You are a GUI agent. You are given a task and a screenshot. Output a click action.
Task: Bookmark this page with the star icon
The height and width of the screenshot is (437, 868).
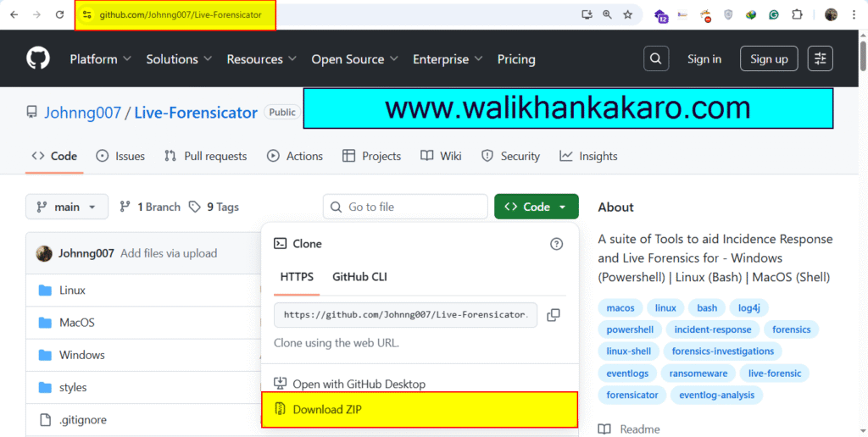[x=628, y=14]
